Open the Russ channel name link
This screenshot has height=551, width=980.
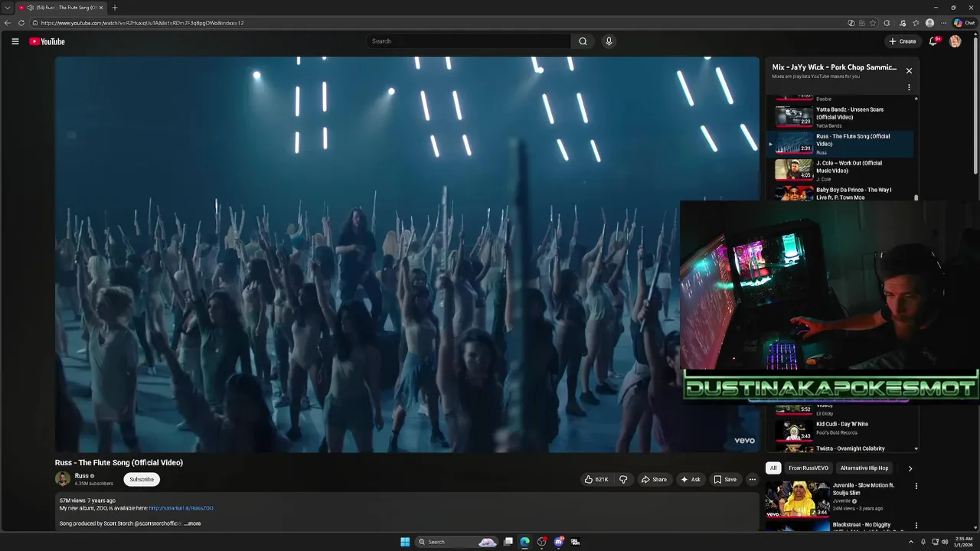pyautogui.click(x=81, y=476)
